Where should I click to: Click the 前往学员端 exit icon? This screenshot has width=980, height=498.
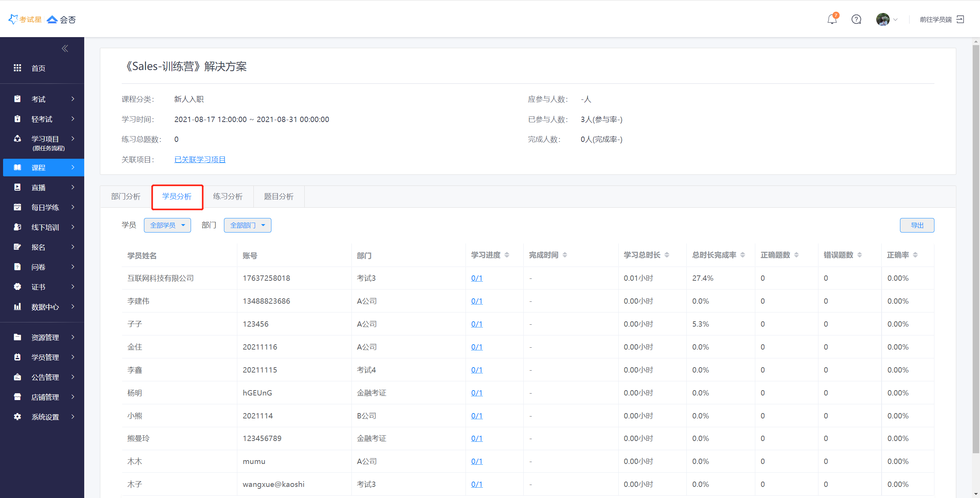[x=960, y=20]
